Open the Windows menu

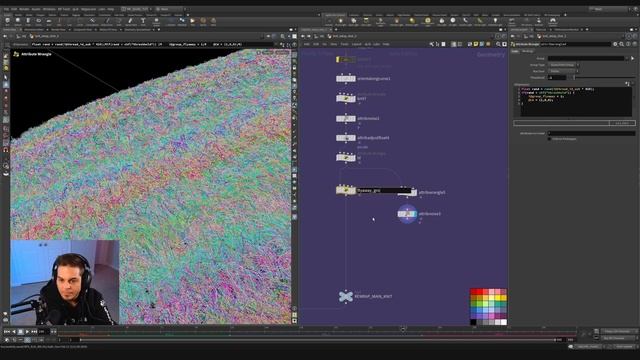click(49, 9)
